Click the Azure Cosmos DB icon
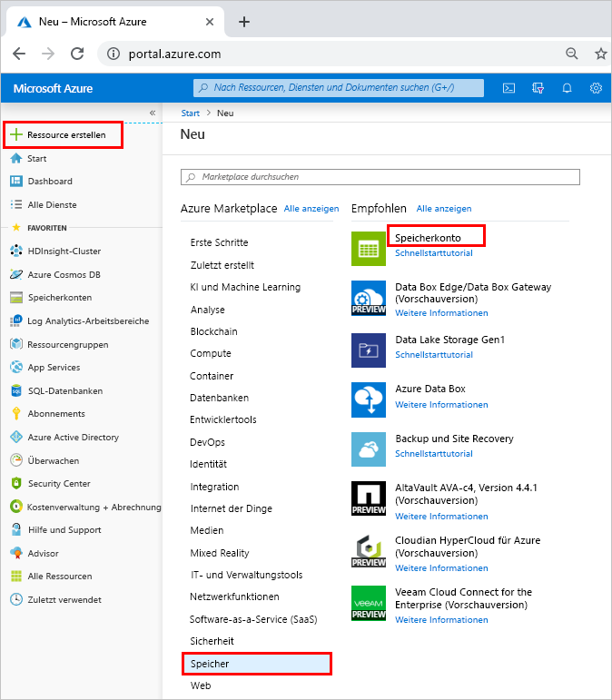The height and width of the screenshot is (700, 612). click(x=16, y=274)
